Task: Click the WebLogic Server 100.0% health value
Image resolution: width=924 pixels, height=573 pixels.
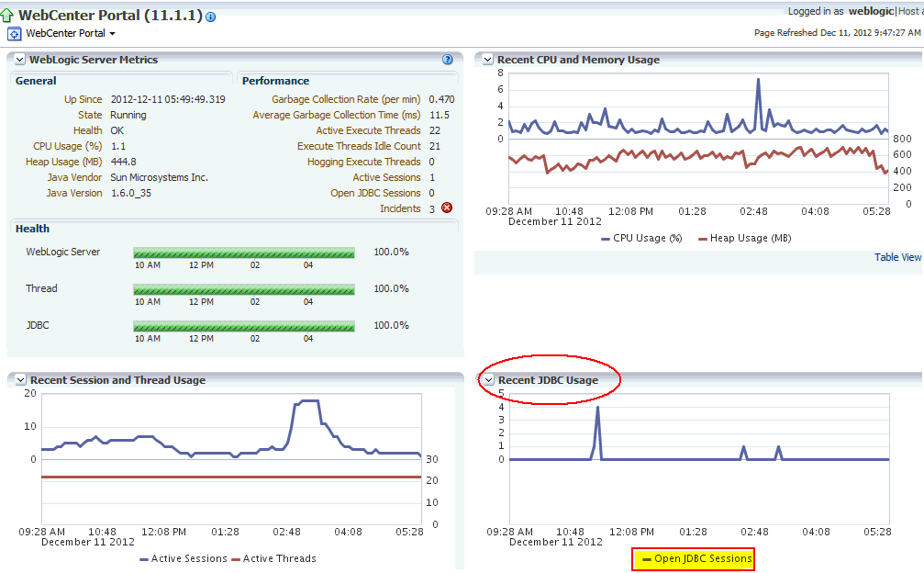Action: (x=391, y=252)
